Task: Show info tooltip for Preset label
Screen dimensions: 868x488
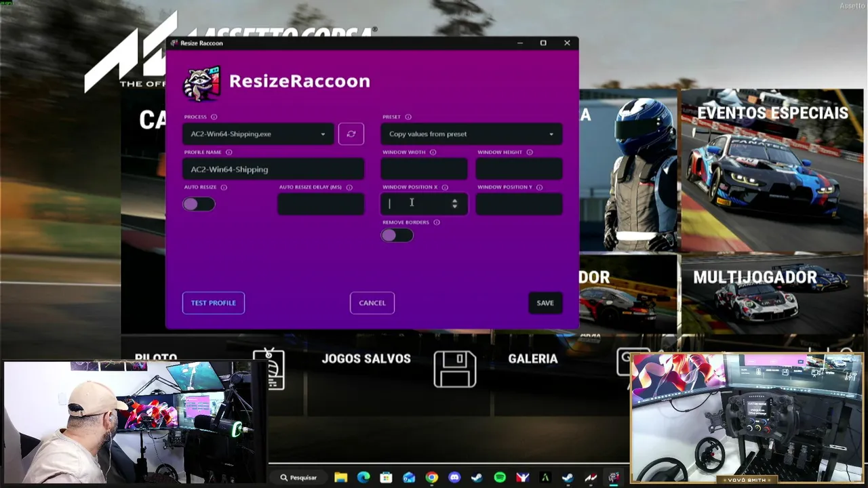Action: [408, 117]
